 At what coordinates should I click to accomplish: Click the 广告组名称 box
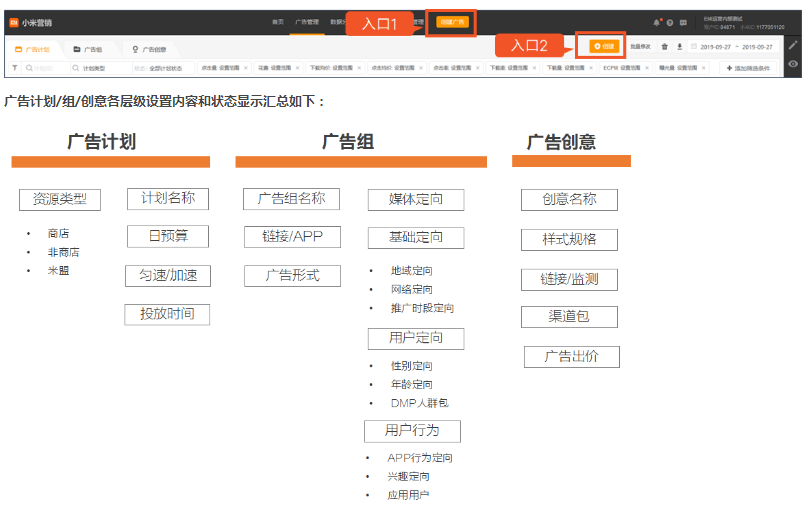point(292,199)
